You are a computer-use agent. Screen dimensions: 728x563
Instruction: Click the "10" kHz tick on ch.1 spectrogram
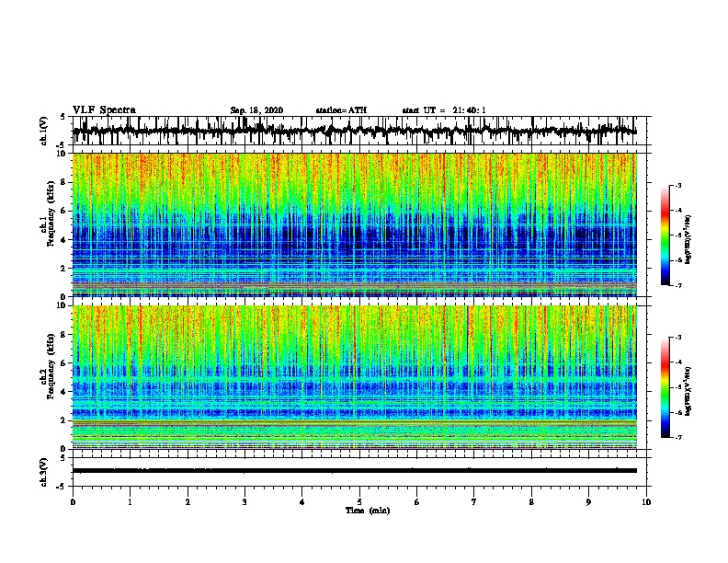click(62, 154)
